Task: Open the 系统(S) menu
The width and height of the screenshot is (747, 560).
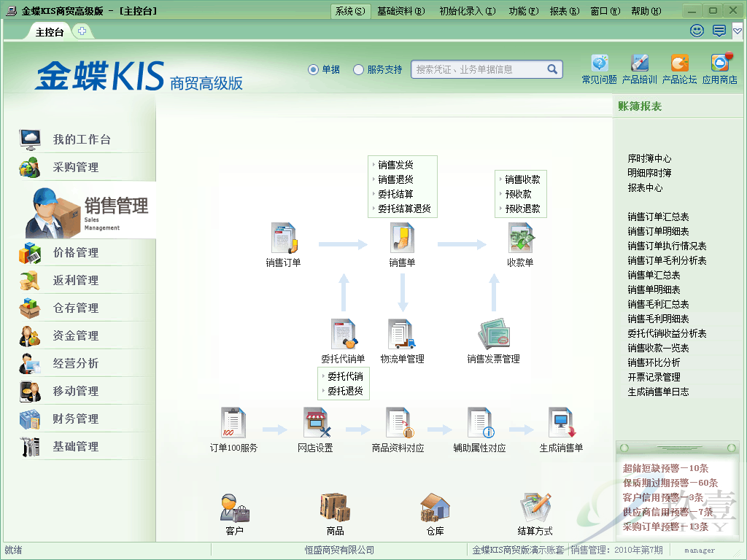Action: pyautogui.click(x=350, y=11)
